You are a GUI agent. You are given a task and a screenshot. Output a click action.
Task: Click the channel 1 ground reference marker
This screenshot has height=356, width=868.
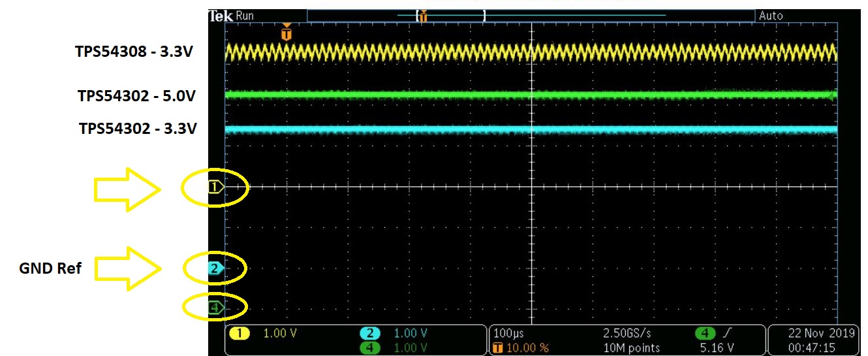click(x=216, y=187)
